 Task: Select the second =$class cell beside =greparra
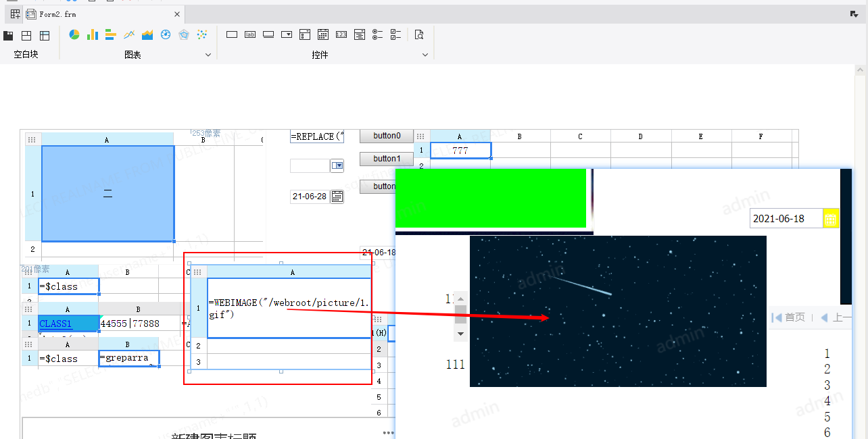tap(68, 358)
